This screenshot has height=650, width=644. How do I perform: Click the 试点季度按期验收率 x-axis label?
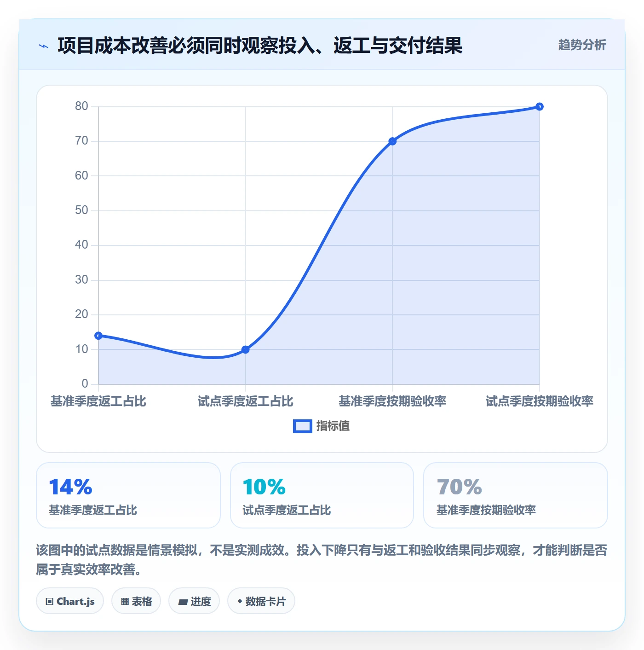540,401
